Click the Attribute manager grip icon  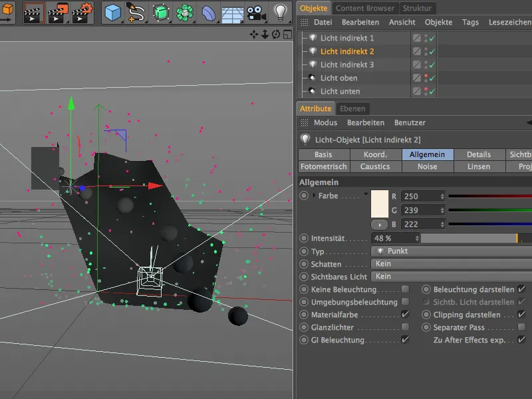pyautogui.click(x=304, y=122)
